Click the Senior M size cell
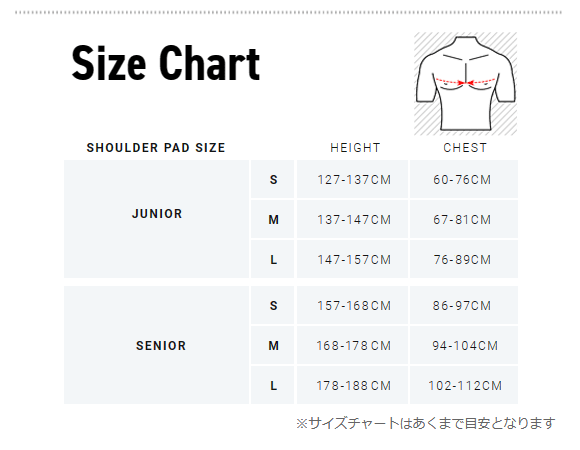The image size is (580, 450). coord(273,345)
